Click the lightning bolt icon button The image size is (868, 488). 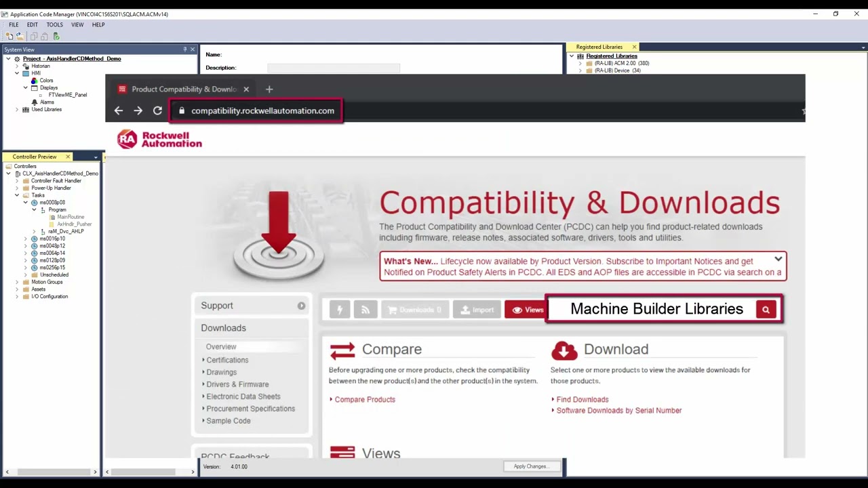click(340, 310)
